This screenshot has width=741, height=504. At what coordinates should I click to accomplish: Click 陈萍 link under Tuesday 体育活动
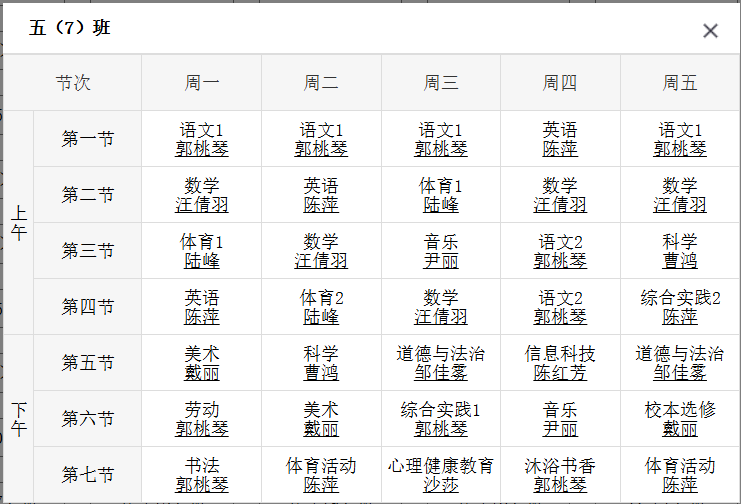pyautogui.click(x=321, y=485)
